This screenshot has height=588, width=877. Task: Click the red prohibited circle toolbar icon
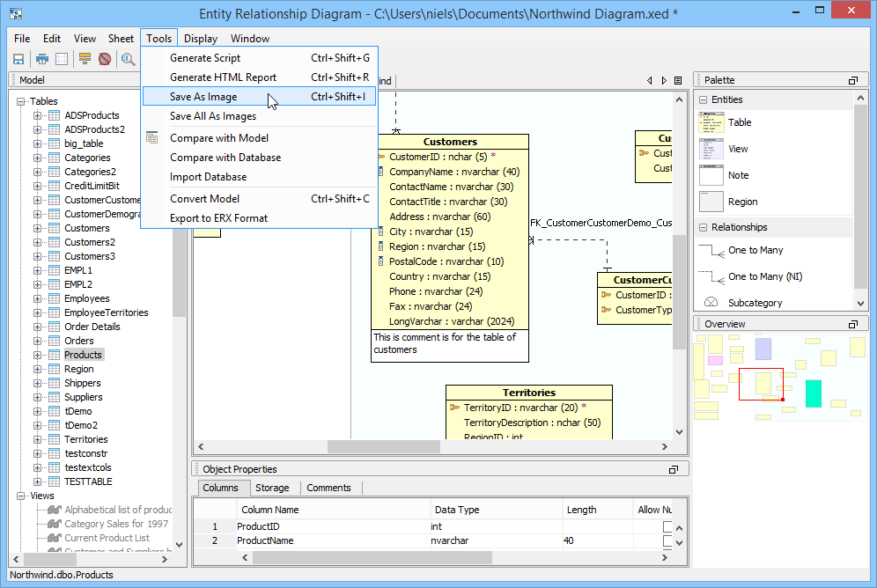[x=105, y=59]
